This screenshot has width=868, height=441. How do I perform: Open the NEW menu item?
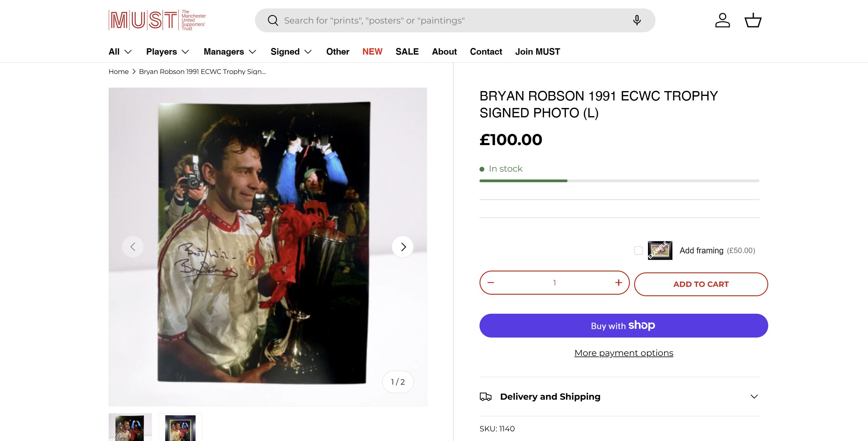click(372, 52)
